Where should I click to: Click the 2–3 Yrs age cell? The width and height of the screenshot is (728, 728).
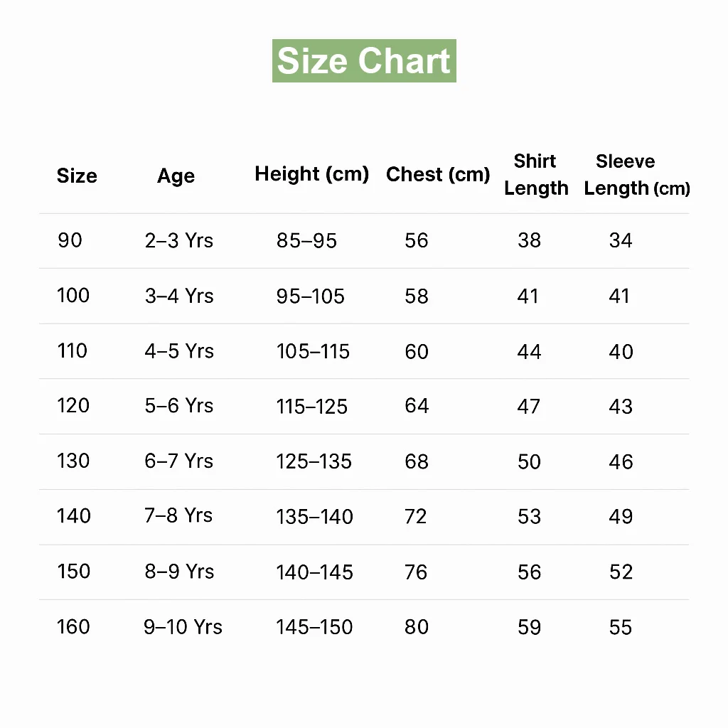coord(179,240)
